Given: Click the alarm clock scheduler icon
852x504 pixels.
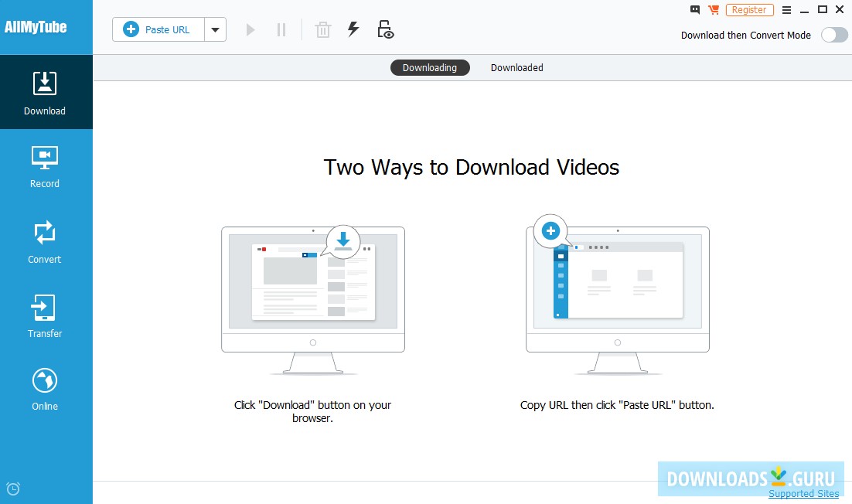Looking at the screenshot, I should (13, 489).
